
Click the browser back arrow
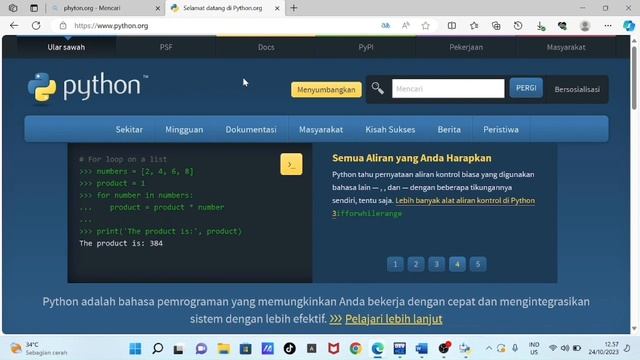[14, 26]
